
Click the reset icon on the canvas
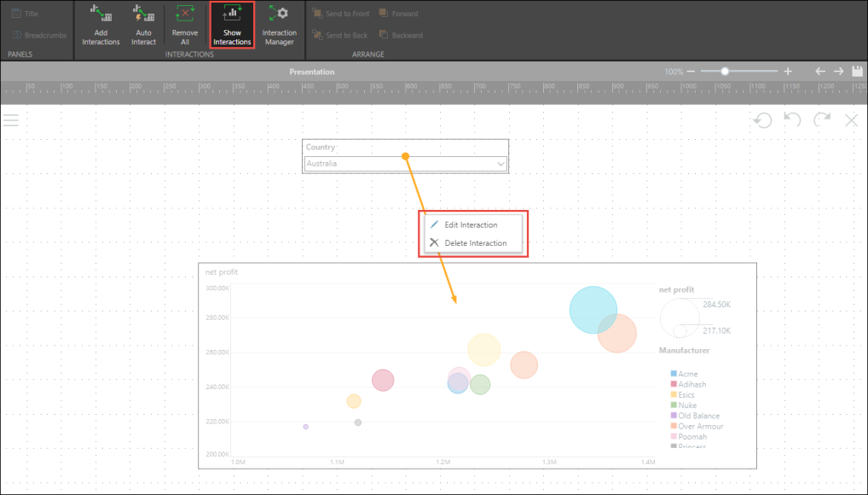[762, 120]
